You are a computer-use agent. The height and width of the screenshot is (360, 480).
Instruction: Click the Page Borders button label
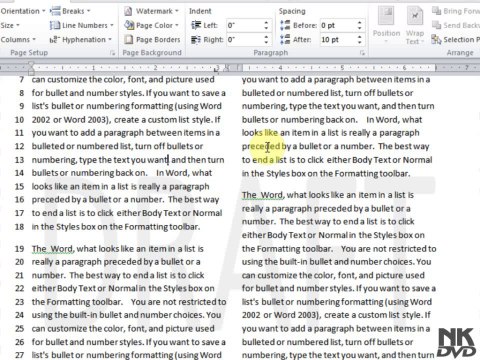pyautogui.click(x=158, y=39)
